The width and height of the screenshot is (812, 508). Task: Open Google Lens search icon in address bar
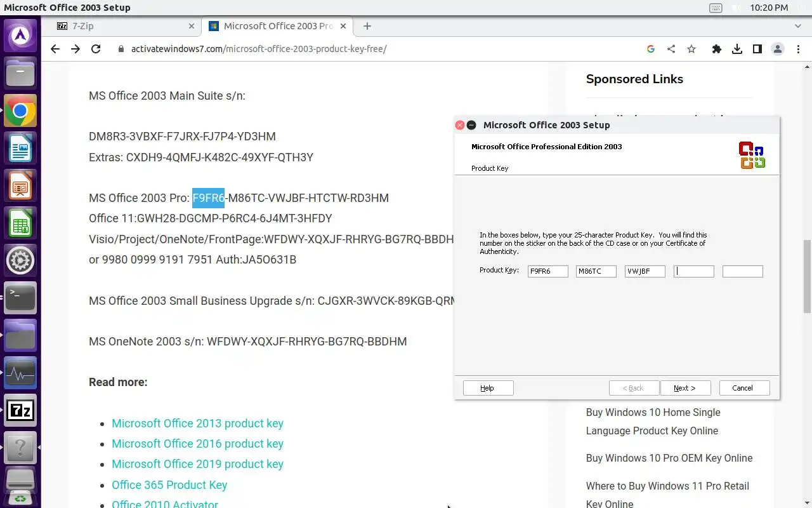tap(651, 49)
